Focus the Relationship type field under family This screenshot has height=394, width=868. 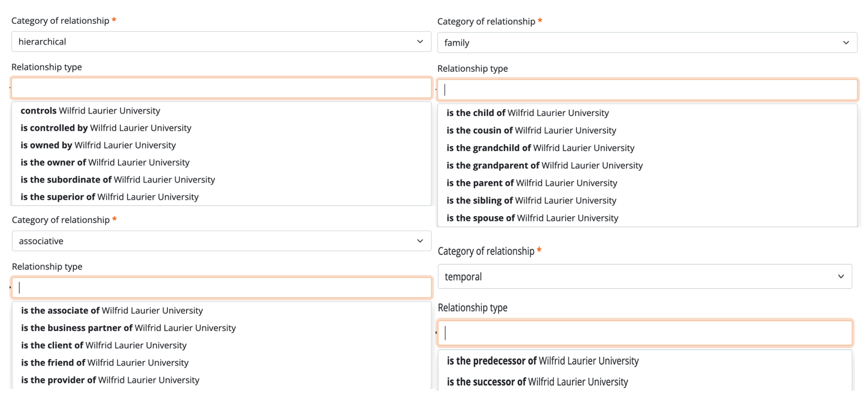click(x=646, y=90)
